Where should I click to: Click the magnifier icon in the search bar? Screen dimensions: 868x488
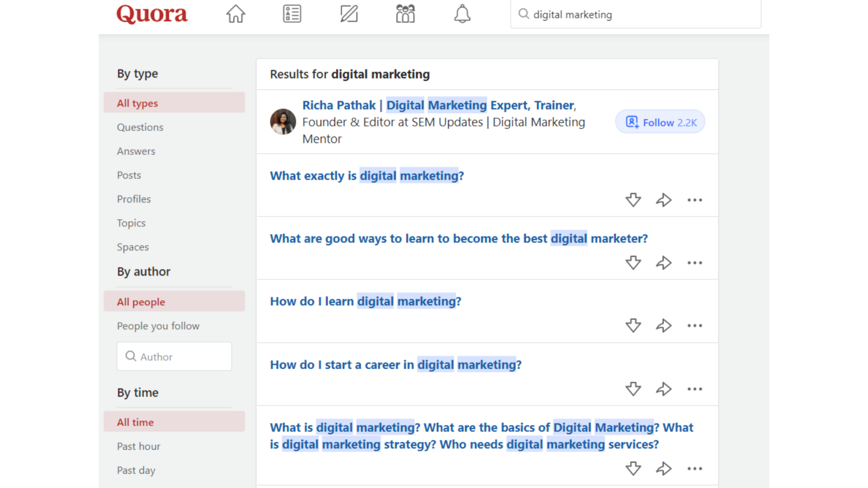[524, 14]
